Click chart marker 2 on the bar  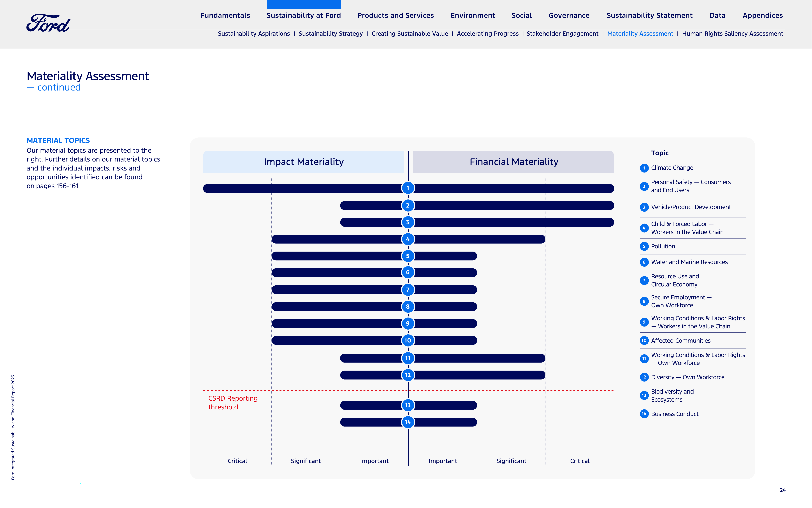pos(408,206)
